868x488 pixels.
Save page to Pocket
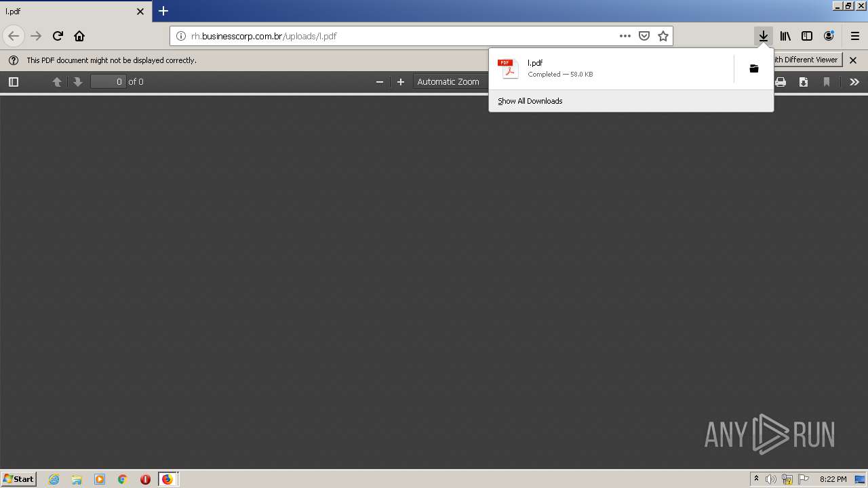tap(644, 36)
